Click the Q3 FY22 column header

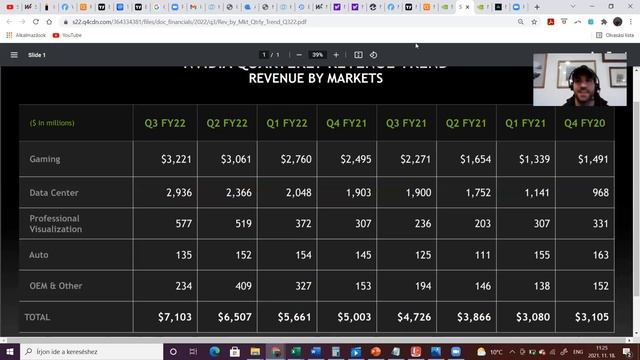[x=165, y=123]
